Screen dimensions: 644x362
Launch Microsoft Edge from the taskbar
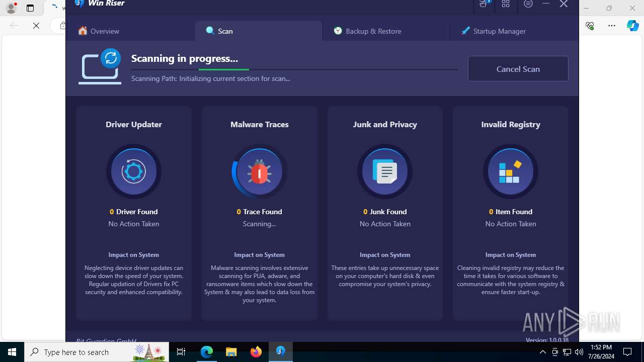click(x=207, y=352)
